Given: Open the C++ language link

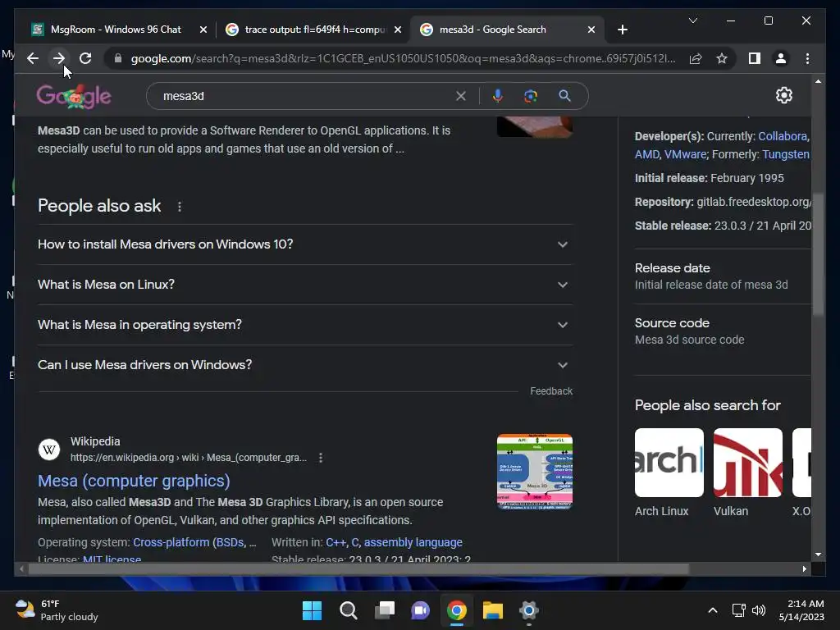Looking at the screenshot, I should [336, 542].
